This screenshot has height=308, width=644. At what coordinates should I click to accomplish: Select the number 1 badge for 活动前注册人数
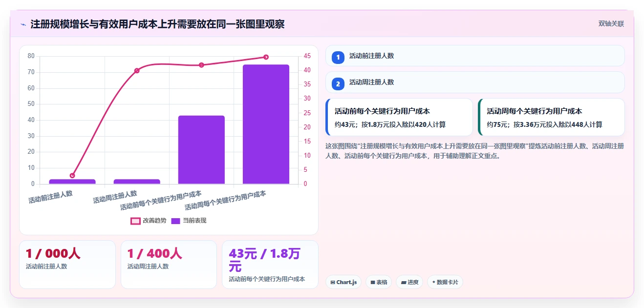(338, 57)
